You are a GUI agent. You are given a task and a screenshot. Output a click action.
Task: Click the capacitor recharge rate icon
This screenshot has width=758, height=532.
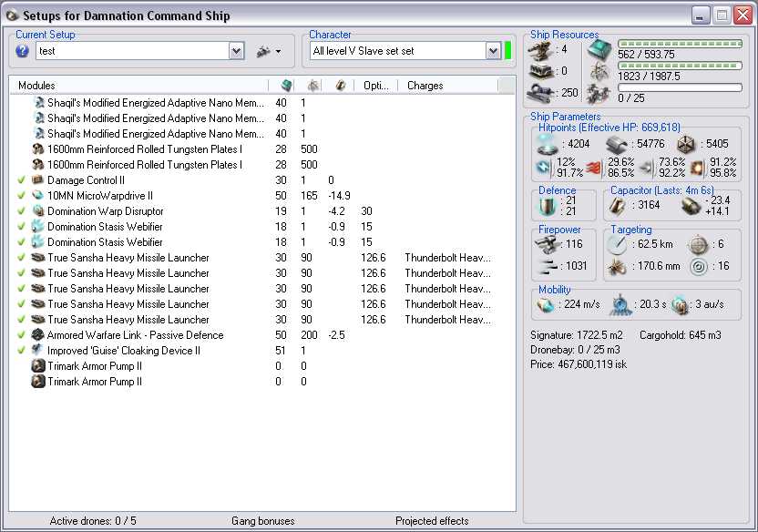(x=691, y=206)
